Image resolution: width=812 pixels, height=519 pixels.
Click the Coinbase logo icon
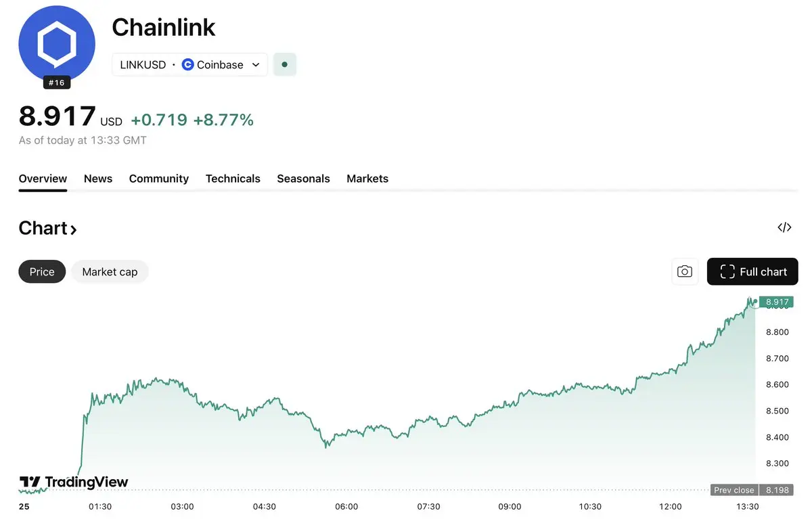tap(187, 65)
